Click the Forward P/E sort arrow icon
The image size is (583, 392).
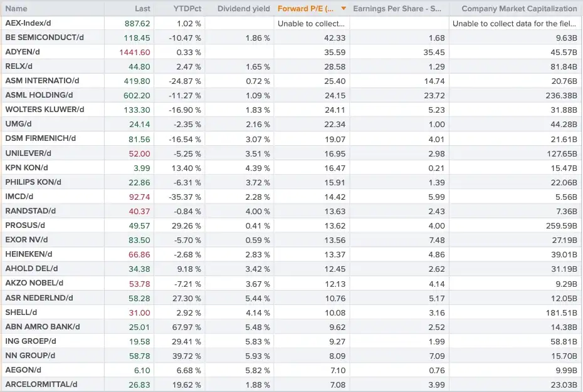tap(344, 9)
